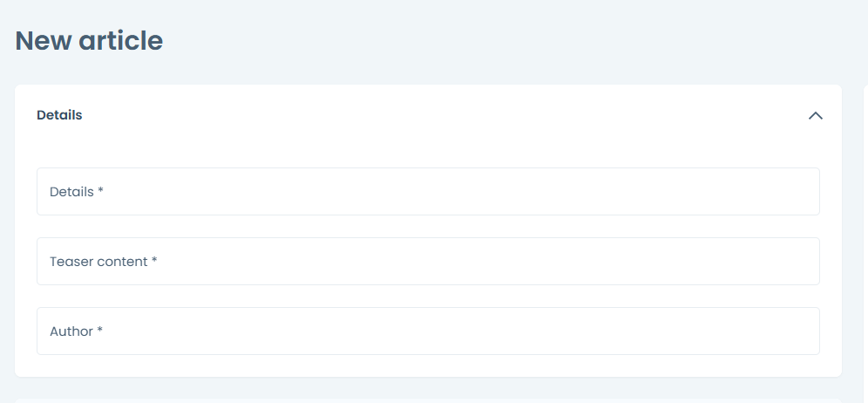Click the partially visible panel below Details card

[x=427, y=400]
